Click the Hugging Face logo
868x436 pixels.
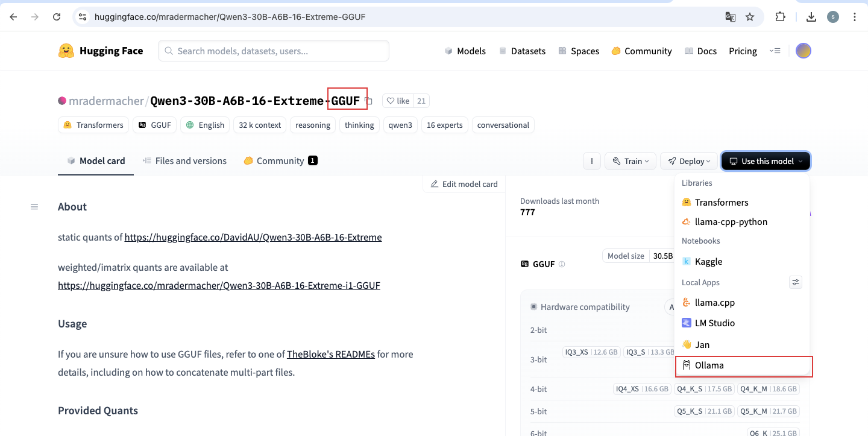pyautogui.click(x=101, y=51)
